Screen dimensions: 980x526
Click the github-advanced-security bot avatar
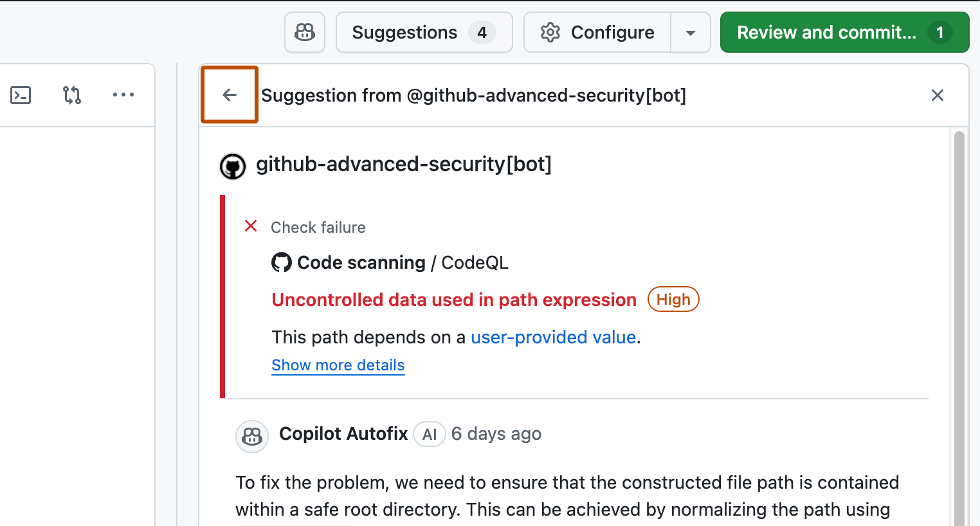click(x=233, y=166)
